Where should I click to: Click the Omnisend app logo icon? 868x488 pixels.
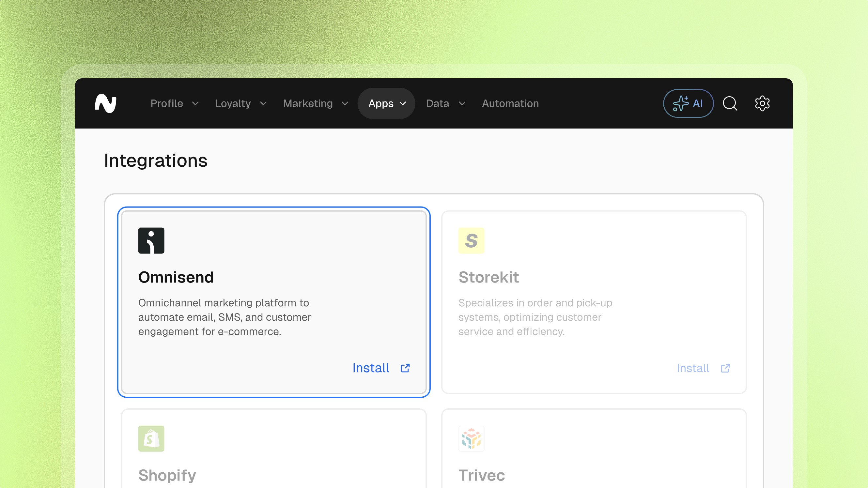151,240
